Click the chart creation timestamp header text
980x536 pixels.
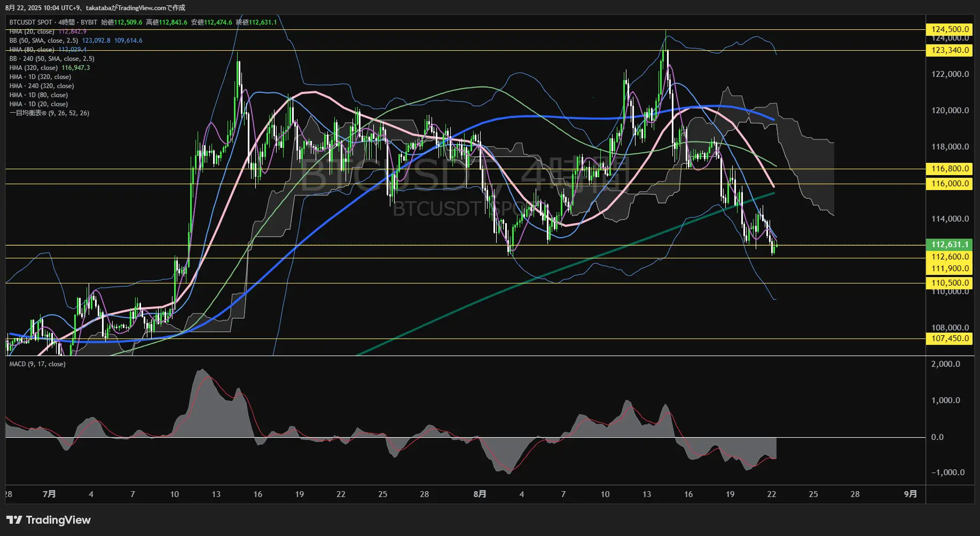[95, 7]
